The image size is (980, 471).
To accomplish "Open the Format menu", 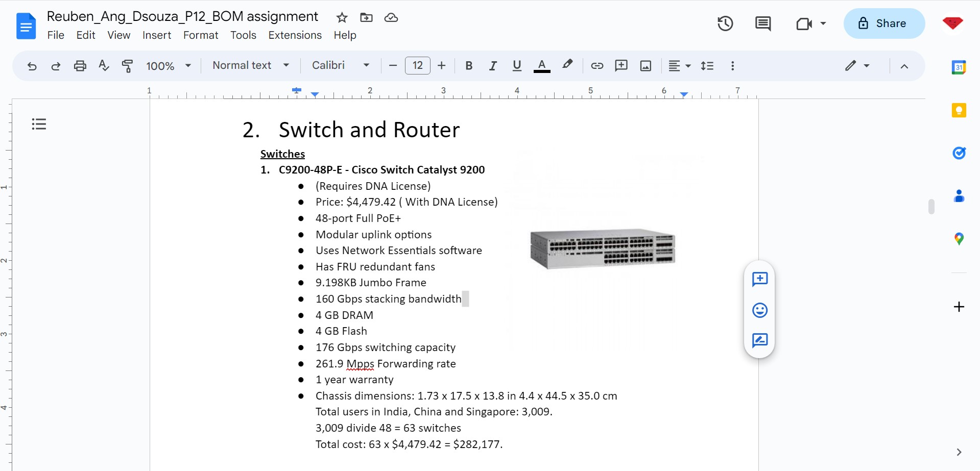I will 201,35.
